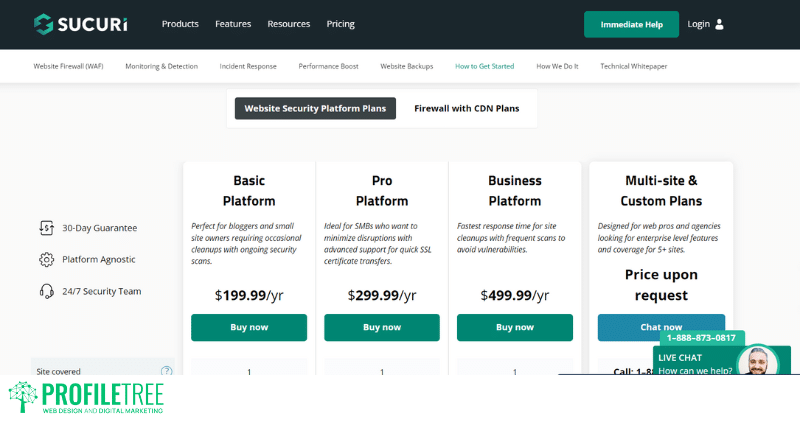Click the Site covered row label
Screen dimensions: 800x446
pyautogui.click(x=59, y=371)
